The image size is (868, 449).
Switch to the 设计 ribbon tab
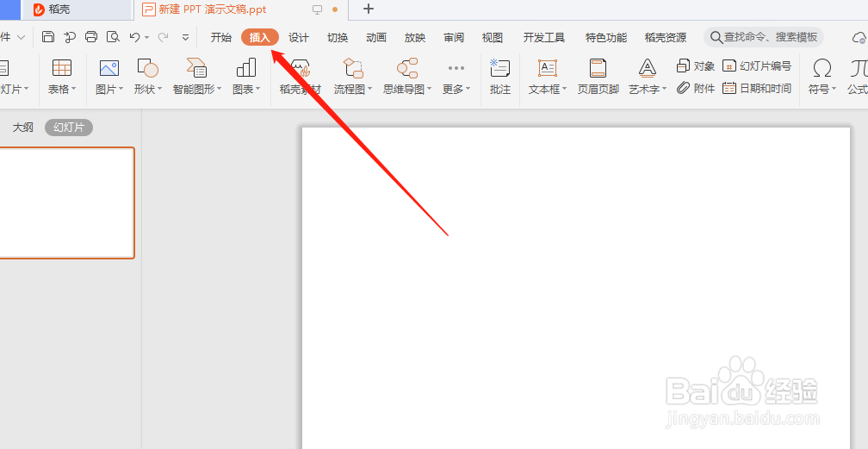click(x=298, y=38)
